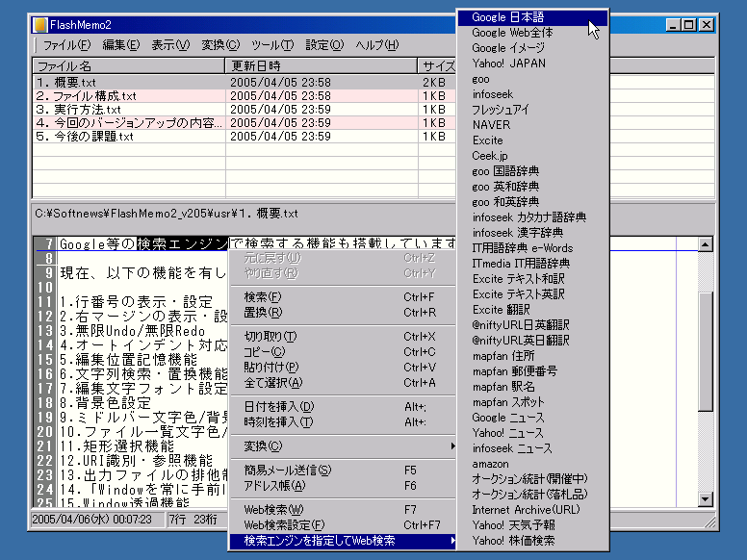Screen dimensions: 747x560
Task: Select goo 英和辞典 dictionary
Action: pos(532,187)
